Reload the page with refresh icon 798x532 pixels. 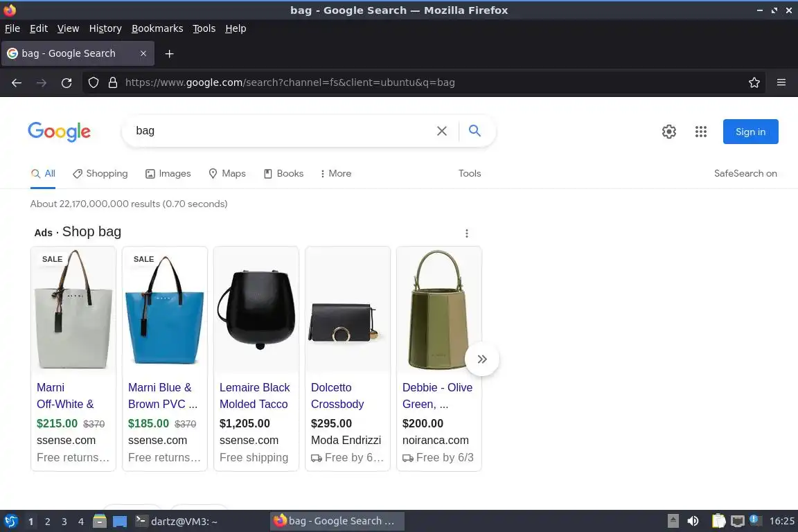pyautogui.click(x=66, y=82)
